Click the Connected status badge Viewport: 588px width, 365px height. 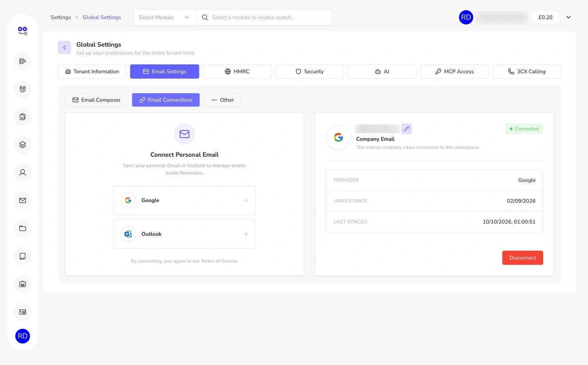click(524, 129)
